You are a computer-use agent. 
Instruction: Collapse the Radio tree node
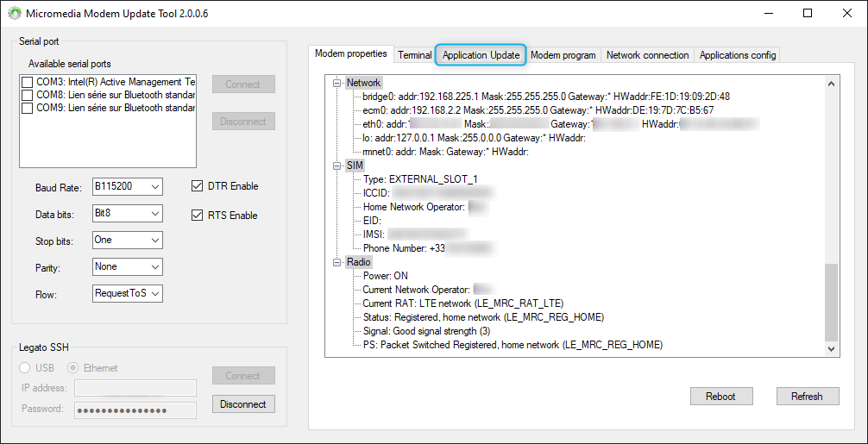coord(337,262)
